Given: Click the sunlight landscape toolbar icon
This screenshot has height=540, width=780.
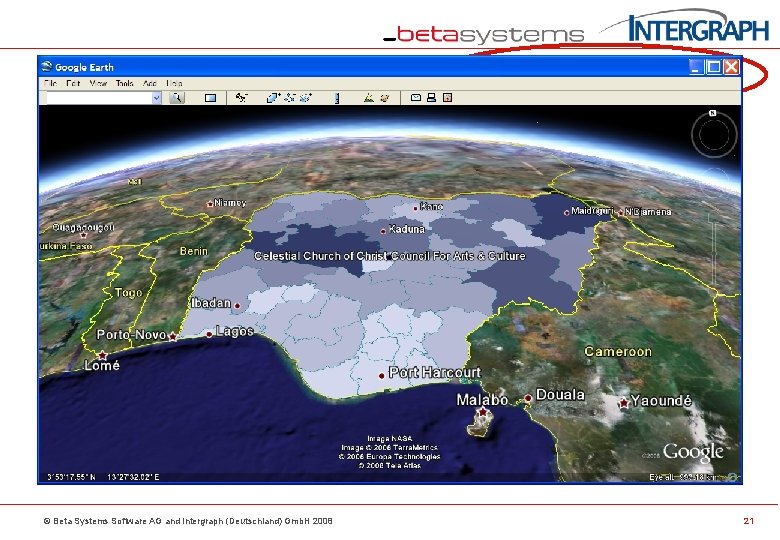Looking at the screenshot, I should (x=369, y=97).
